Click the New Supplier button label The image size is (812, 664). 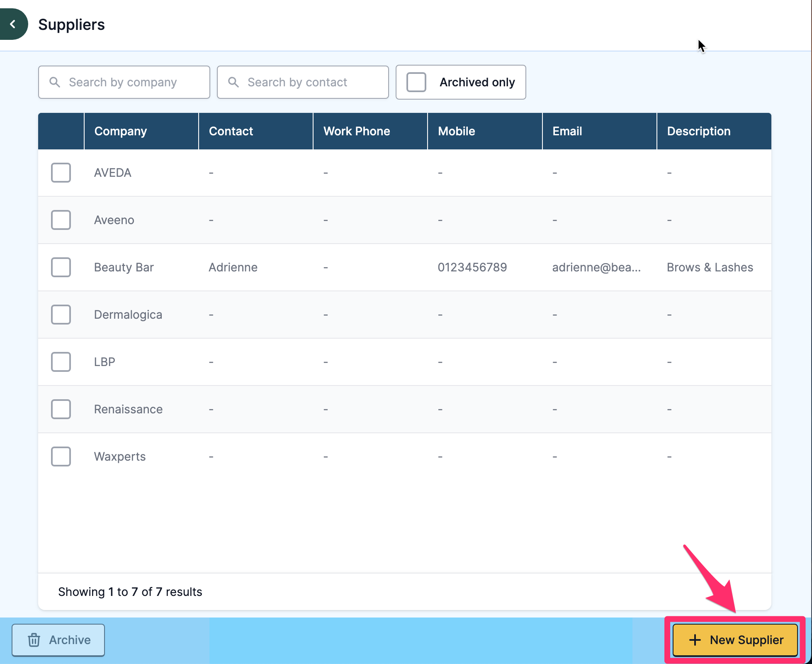[x=746, y=640]
